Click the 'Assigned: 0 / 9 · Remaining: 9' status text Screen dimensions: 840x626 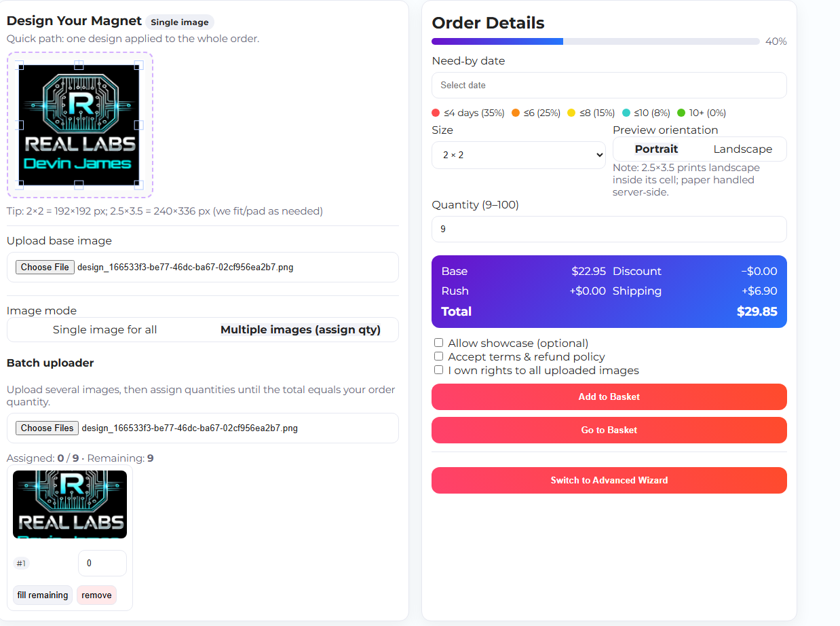[80, 458]
